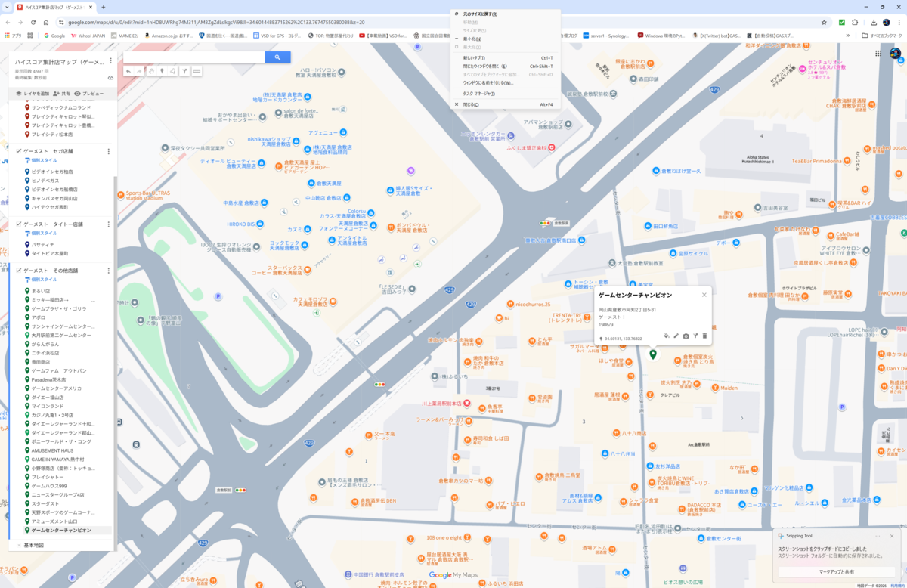This screenshot has width=907, height=588.
Task: Select パサディナ in the layer list
Action: [x=42, y=245]
